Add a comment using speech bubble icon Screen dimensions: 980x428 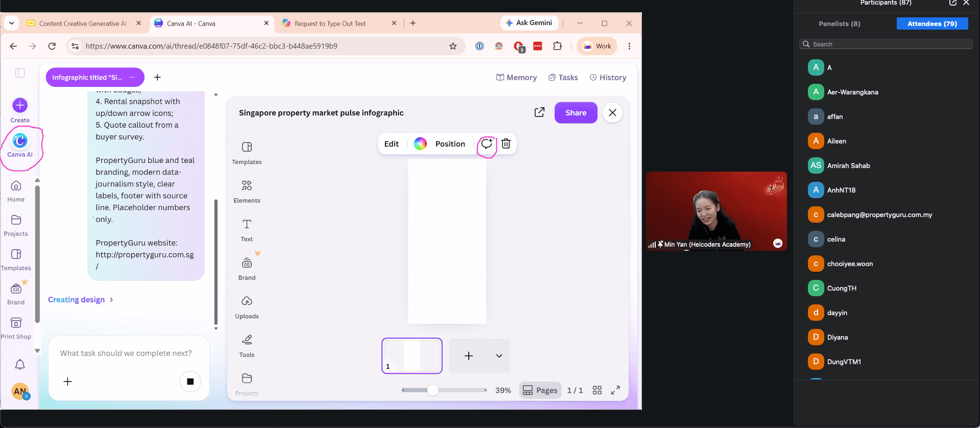point(487,144)
